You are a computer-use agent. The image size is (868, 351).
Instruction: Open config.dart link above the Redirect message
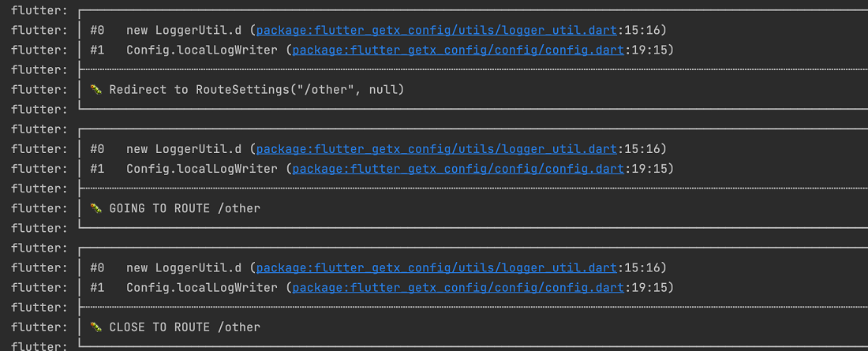(x=458, y=50)
